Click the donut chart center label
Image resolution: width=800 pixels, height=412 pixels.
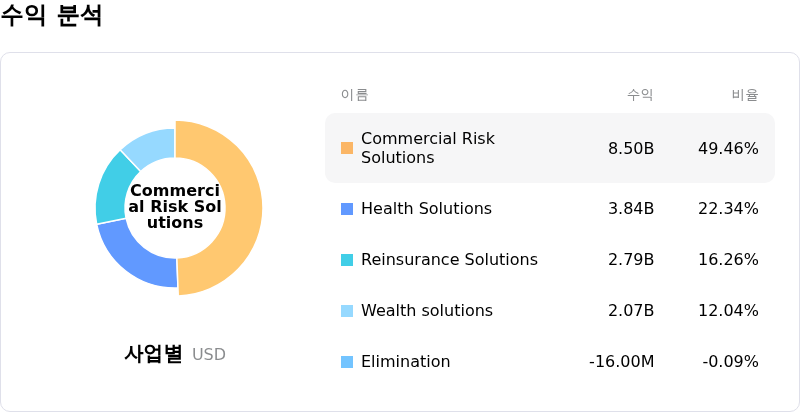point(175,207)
